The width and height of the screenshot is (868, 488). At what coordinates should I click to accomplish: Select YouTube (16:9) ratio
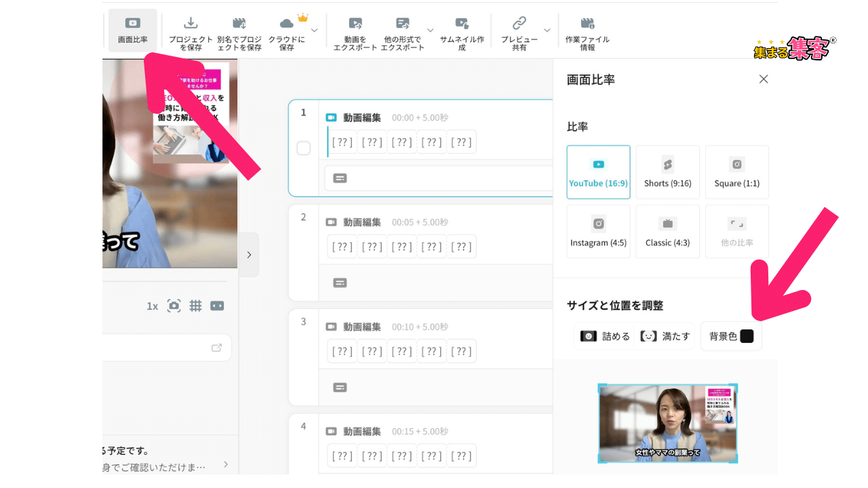598,172
